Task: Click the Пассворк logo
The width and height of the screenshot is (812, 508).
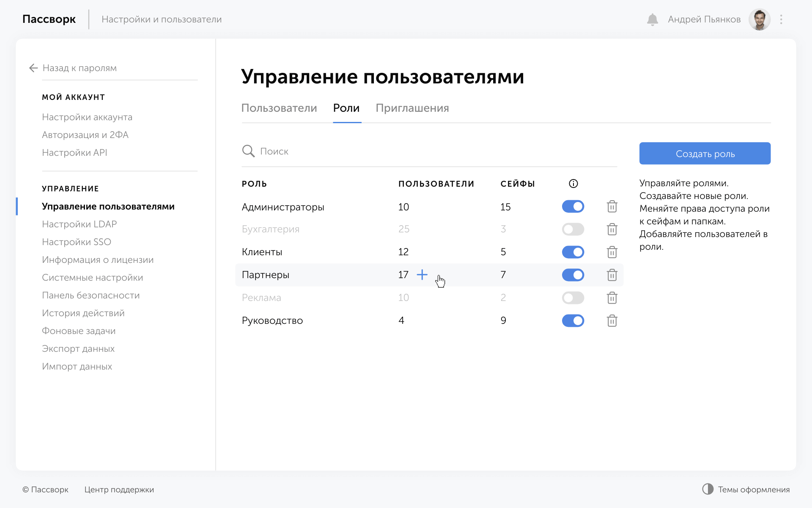Action: point(49,19)
